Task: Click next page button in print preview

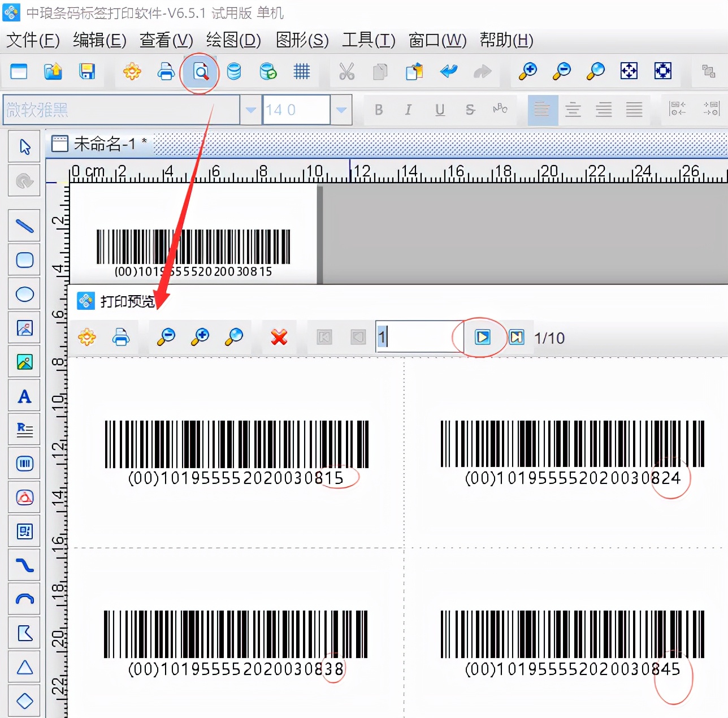Action: click(482, 337)
